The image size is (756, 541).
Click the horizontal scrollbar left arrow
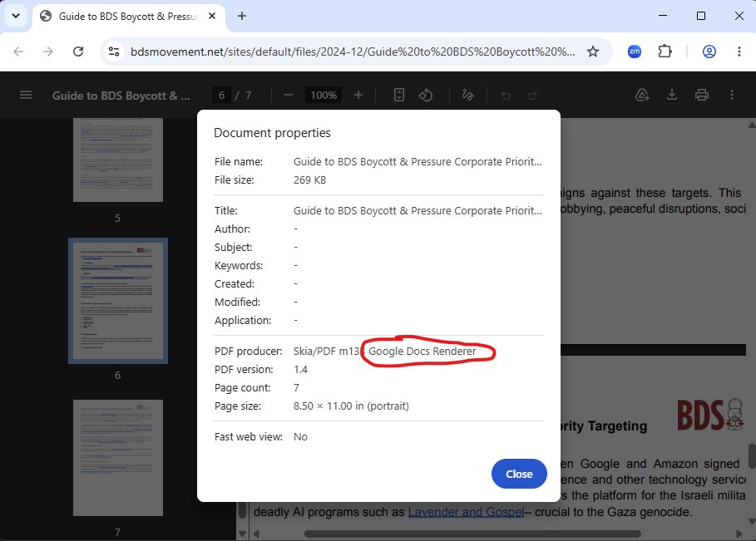(x=256, y=534)
